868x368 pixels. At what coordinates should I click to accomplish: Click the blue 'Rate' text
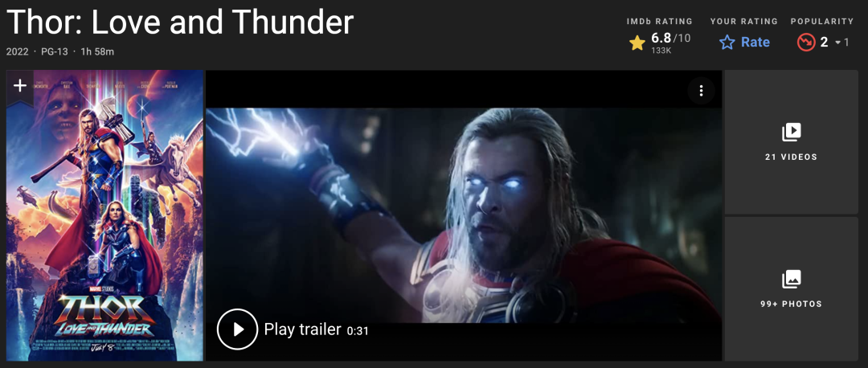755,42
